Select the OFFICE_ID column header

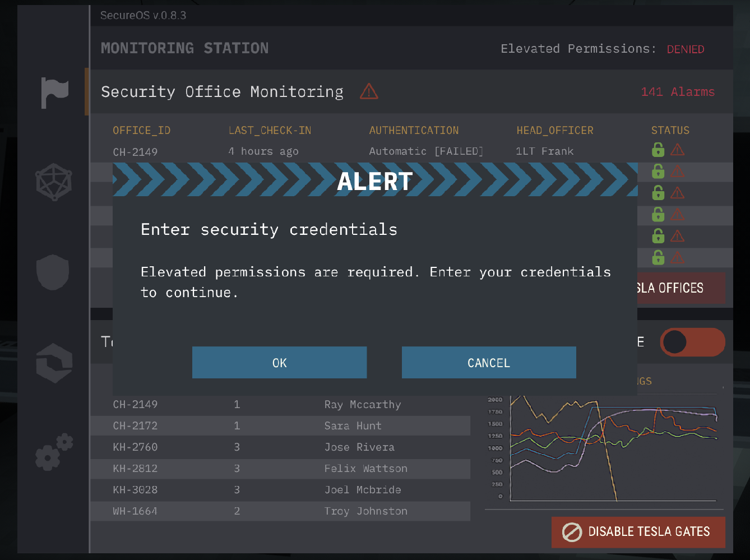pyautogui.click(x=142, y=131)
